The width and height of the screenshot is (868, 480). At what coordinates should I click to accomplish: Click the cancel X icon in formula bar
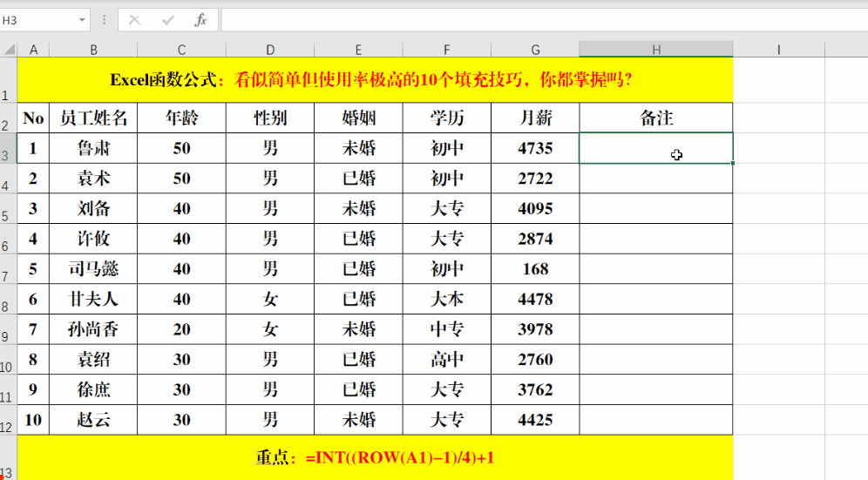(x=134, y=21)
